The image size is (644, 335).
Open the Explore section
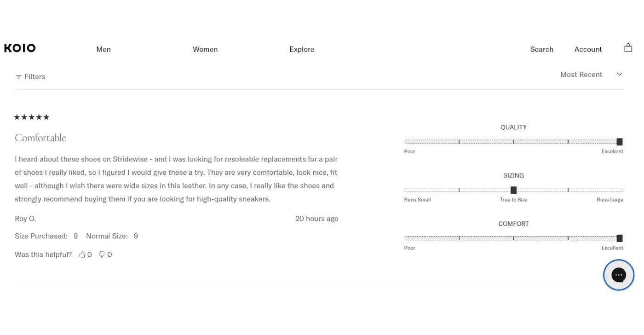[301, 49]
